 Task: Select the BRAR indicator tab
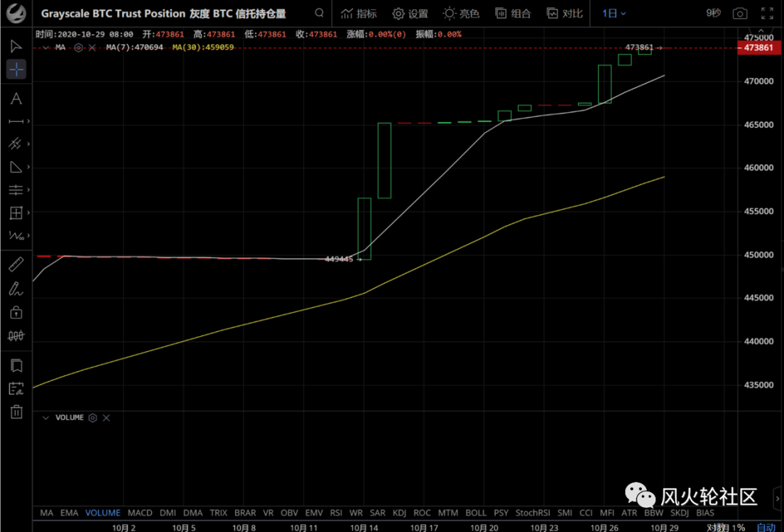click(245, 513)
